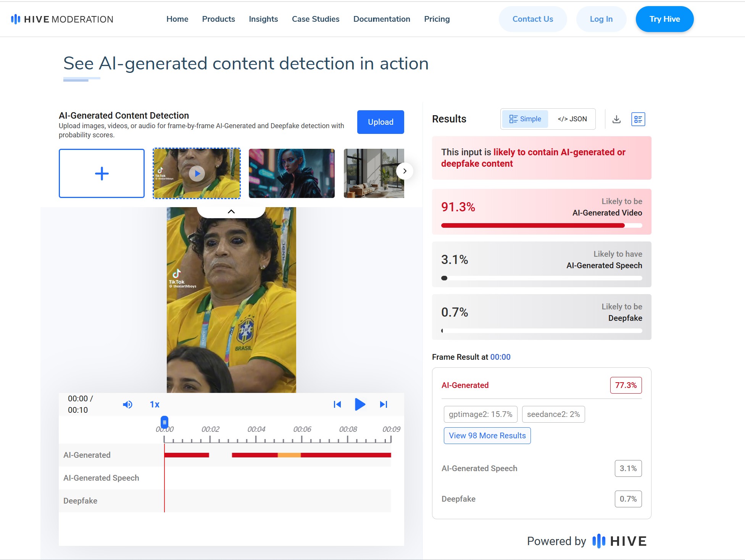Jump to 00:04 on the timeline ruler

[x=256, y=430]
